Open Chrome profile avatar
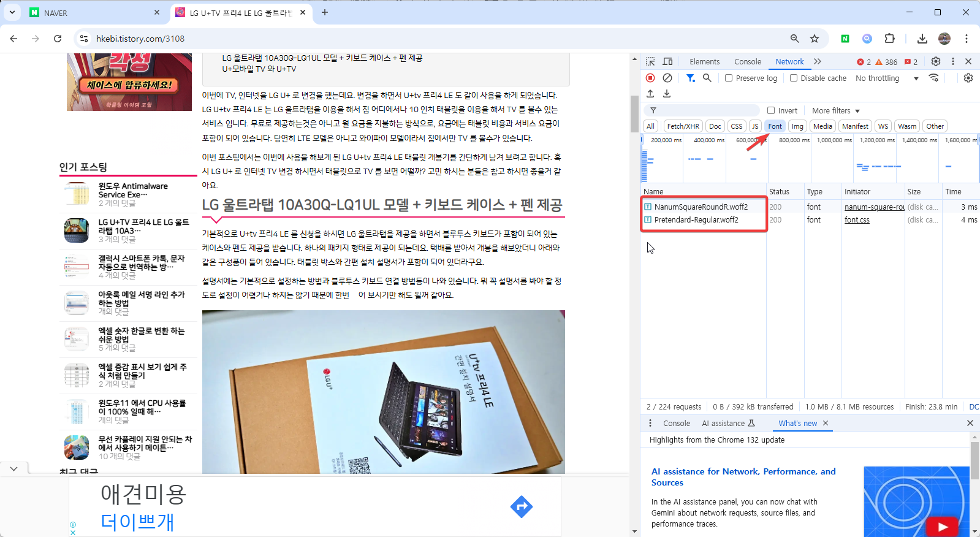 944,39
